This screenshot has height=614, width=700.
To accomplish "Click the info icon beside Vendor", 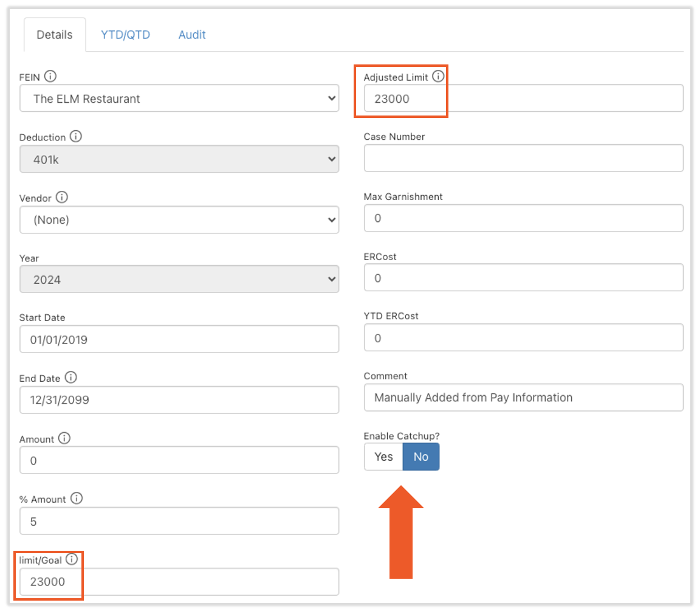I will (x=62, y=197).
